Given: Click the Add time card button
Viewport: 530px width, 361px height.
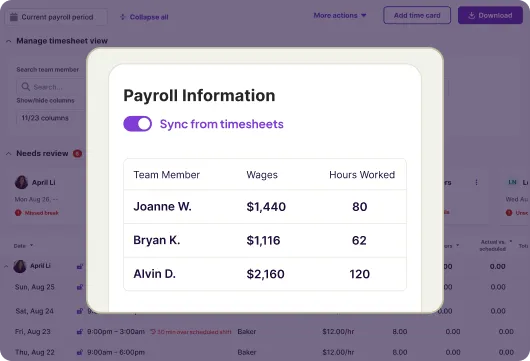Looking at the screenshot, I should (x=417, y=15).
